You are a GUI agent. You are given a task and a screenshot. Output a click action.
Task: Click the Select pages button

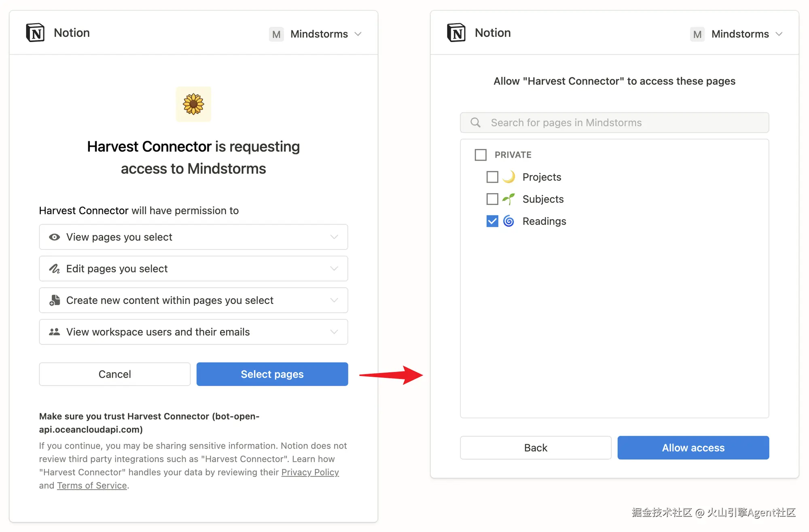coord(272,374)
